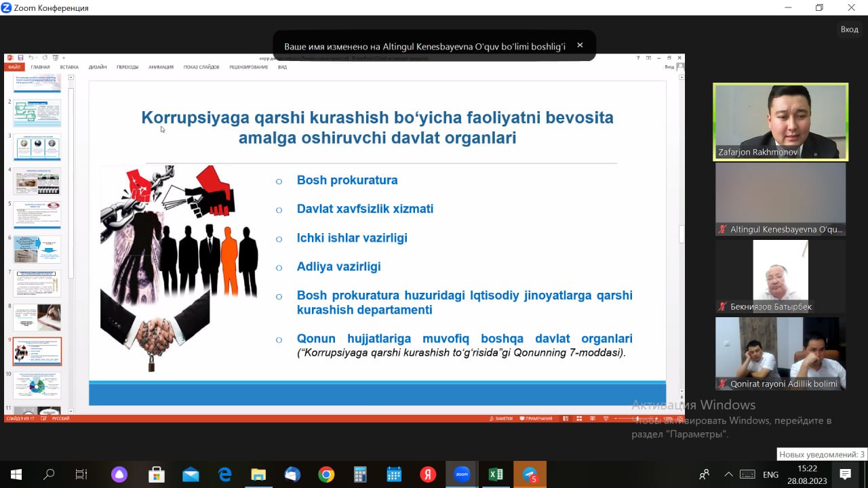Open Windows search from taskbar
Viewport: 868px width, 488px height.
(49, 474)
